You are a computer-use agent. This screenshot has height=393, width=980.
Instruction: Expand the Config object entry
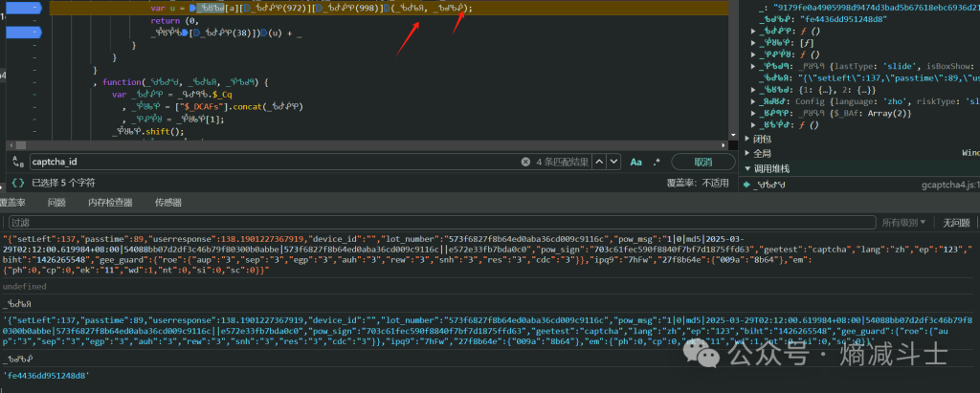click(754, 99)
